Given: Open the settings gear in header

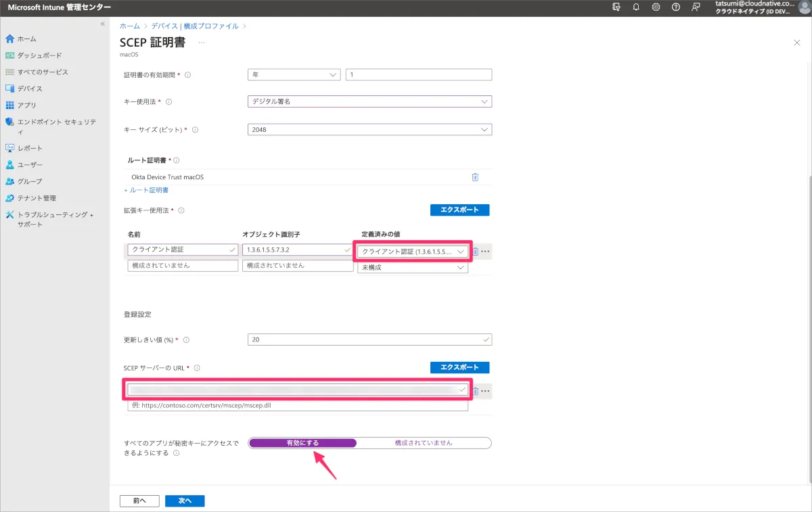Looking at the screenshot, I should [656, 7].
